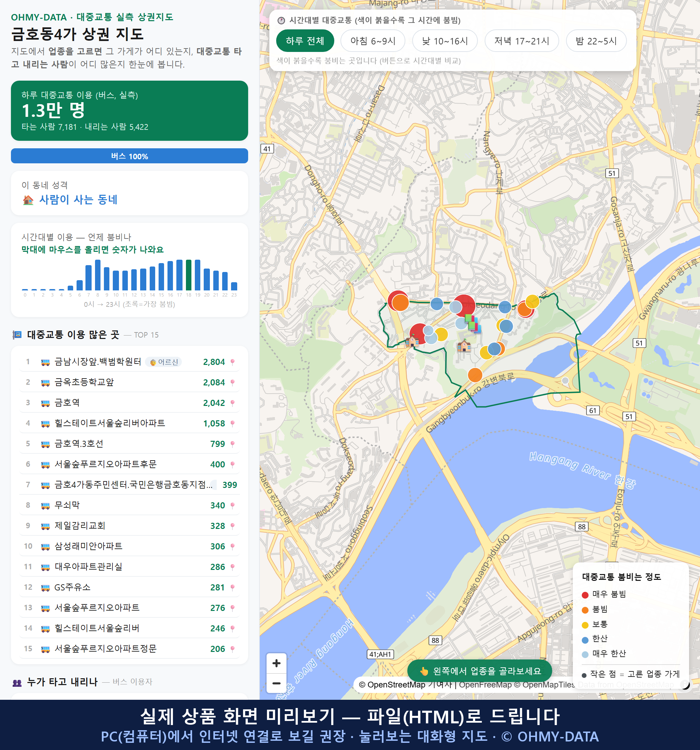Click the orange 붐빔 legend dot

point(585,610)
